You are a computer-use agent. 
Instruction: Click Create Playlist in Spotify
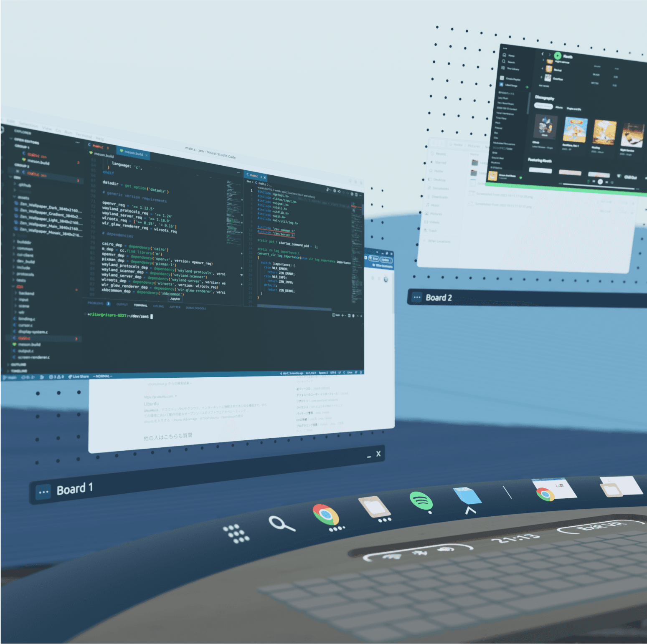tap(510, 78)
